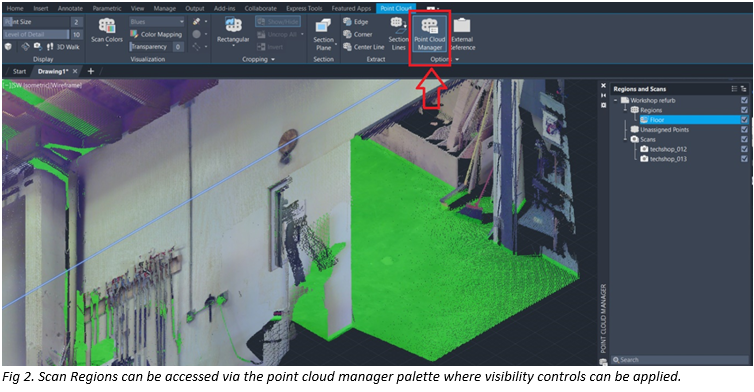The height and width of the screenshot is (392, 754).
Task: Click the Search field in Point Cloud Manager
Action: 680,360
